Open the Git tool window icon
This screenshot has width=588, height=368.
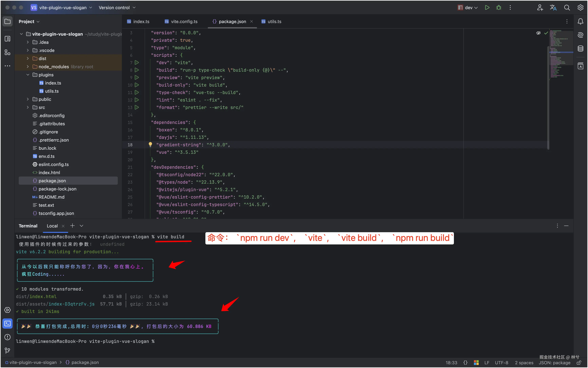coord(7,351)
